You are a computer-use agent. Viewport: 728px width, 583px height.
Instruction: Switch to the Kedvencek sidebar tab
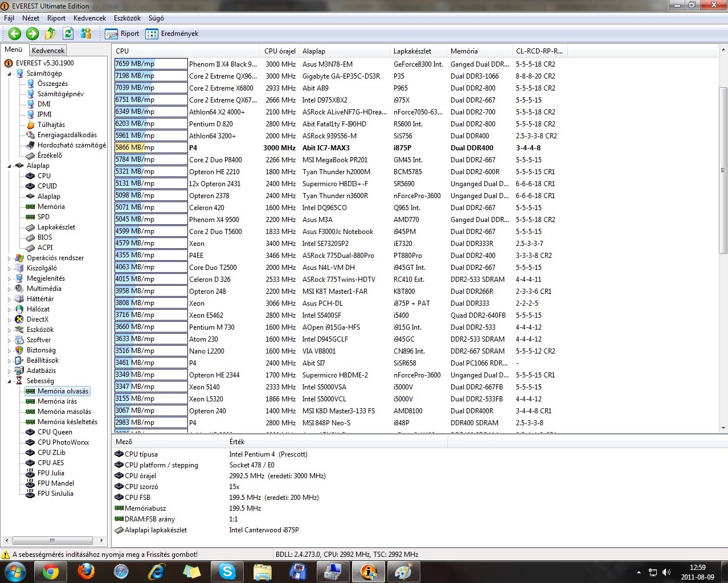[x=48, y=51]
